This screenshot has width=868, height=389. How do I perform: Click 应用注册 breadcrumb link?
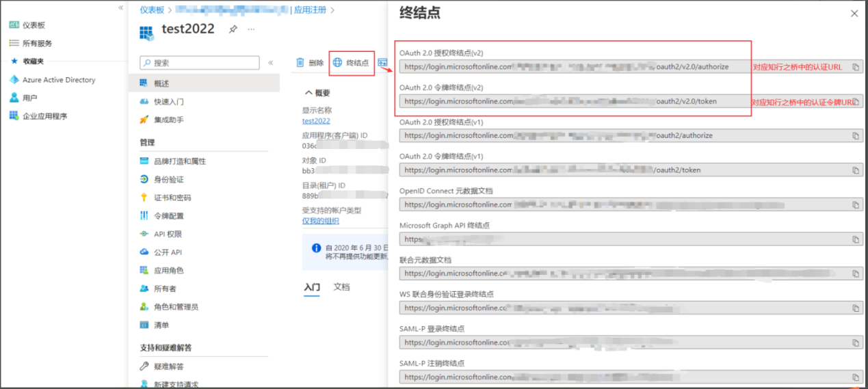[311, 10]
